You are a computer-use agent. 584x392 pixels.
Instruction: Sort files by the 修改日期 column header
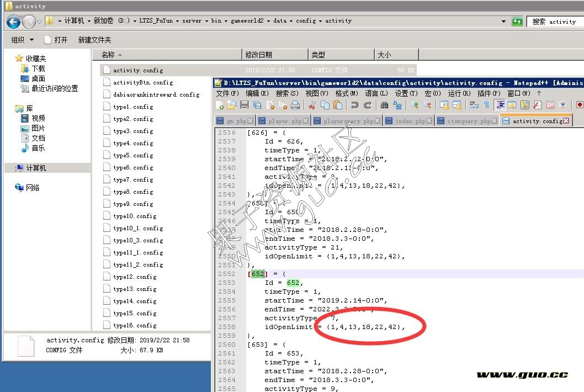[275, 55]
